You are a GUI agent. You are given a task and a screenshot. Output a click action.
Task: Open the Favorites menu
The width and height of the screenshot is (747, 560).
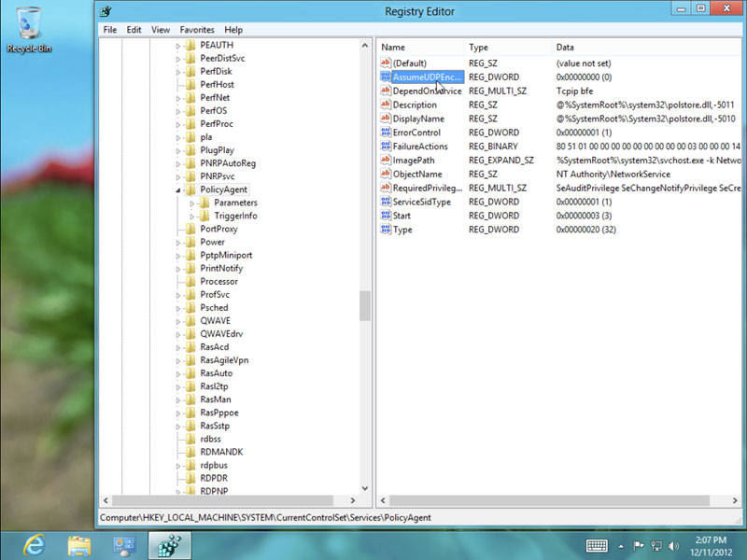click(196, 30)
